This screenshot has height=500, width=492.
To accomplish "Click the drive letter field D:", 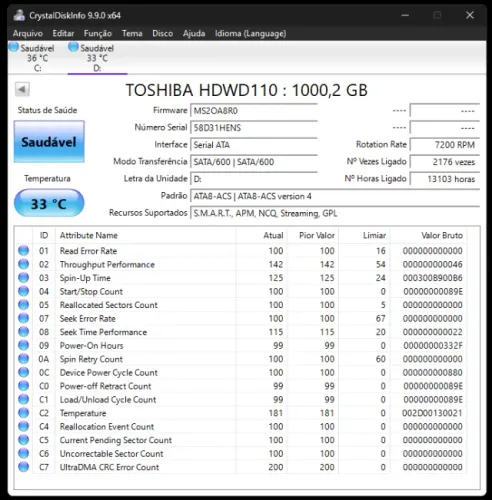I will [254, 179].
